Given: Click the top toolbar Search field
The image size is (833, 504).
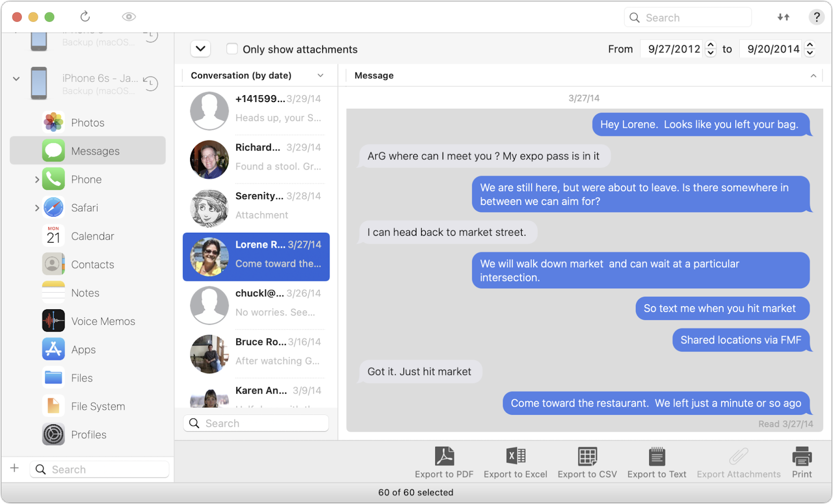Looking at the screenshot, I should pyautogui.click(x=688, y=17).
